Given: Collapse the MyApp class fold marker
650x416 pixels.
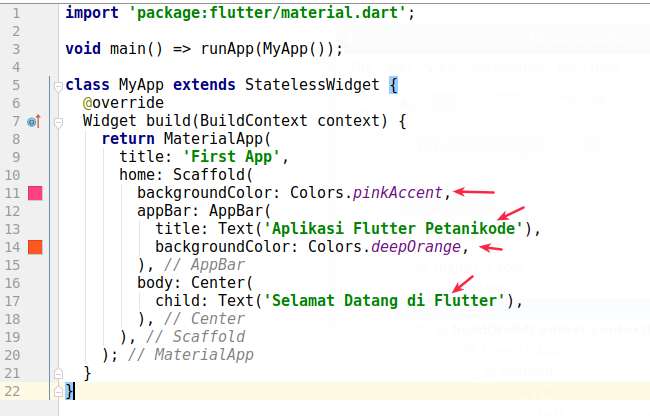Looking at the screenshot, I should 58,86.
